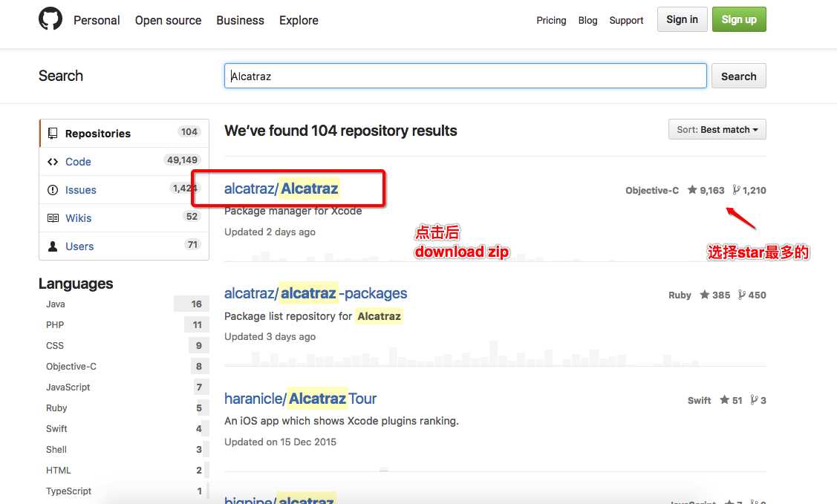Switch to the Wikis results tab

tap(124, 218)
